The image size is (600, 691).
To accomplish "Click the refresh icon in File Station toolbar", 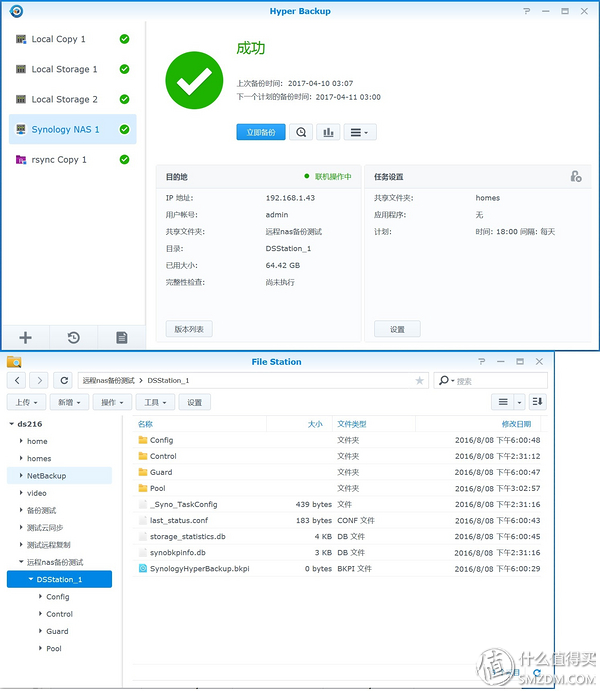I will point(64,380).
